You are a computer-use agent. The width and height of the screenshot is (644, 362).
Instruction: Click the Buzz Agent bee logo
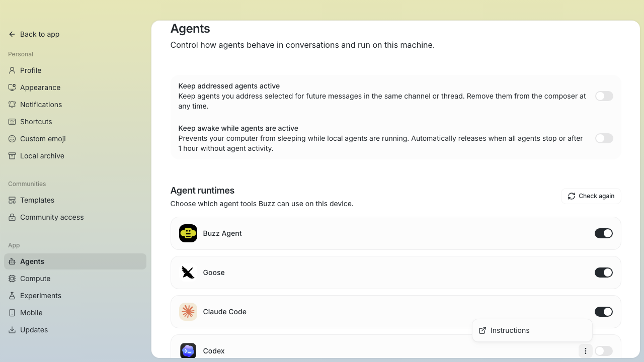tap(188, 233)
